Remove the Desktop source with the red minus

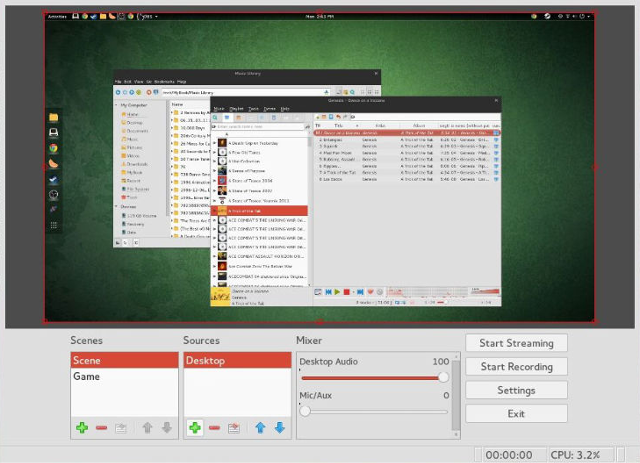coord(214,427)
